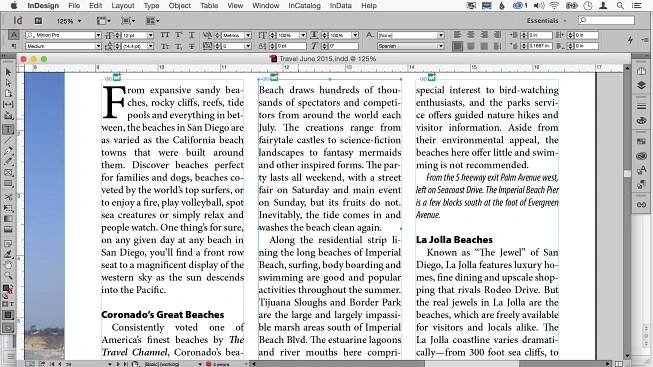Select the Type tool
This screenshot has width=653, height=367.
point(8,130)
